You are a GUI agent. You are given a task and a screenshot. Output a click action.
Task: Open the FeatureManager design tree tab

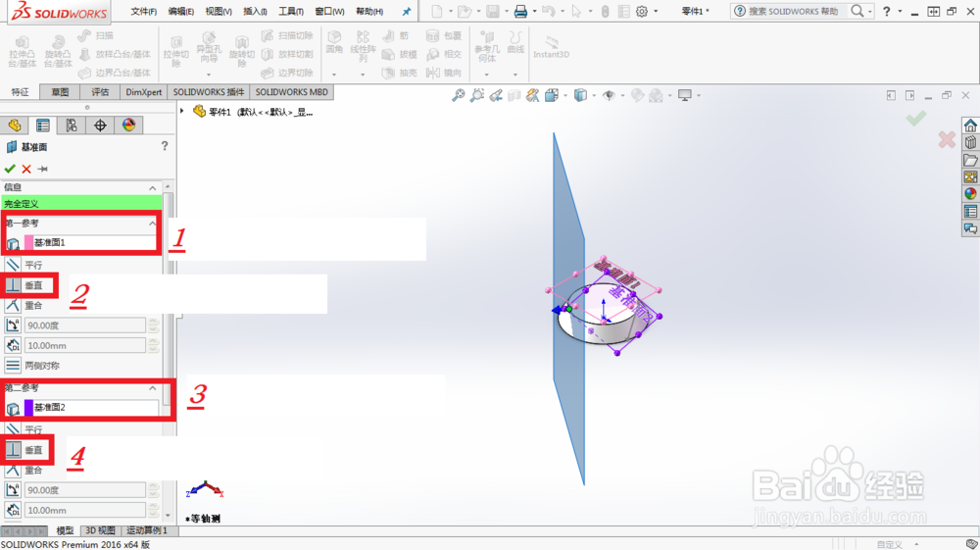[x=15, y=125]
